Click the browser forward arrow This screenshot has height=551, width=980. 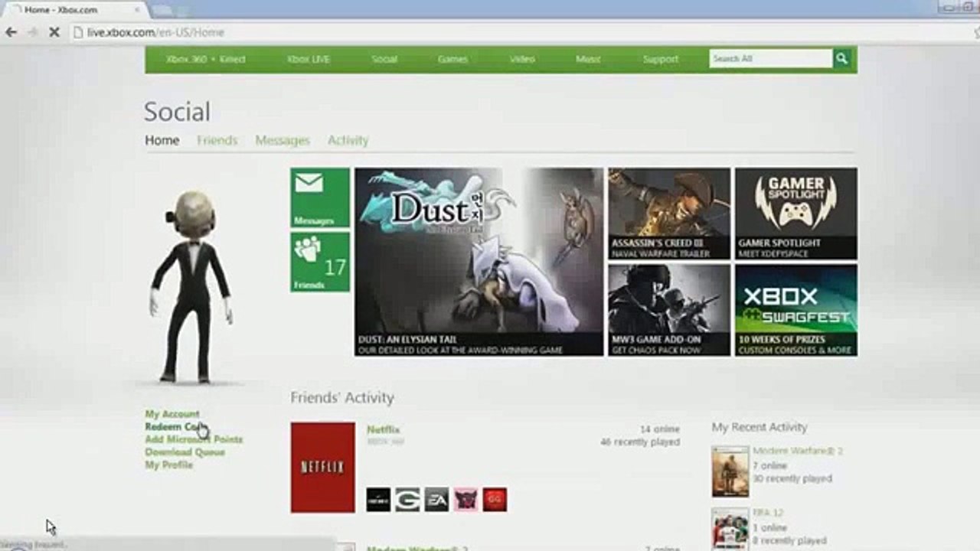[x=32, y=32]
